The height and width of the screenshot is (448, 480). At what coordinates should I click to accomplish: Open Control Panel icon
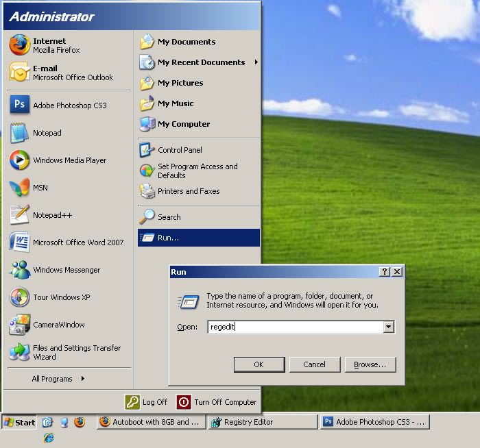146,150
